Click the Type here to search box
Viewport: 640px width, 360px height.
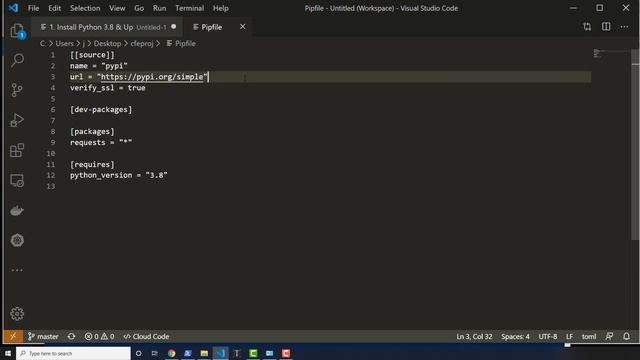click(73, 353)
